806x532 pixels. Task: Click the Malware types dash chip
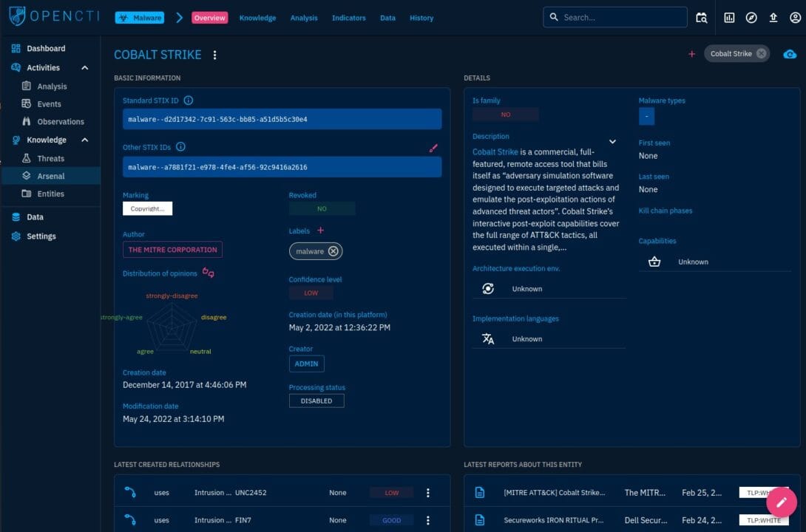pyautogui.click(x=647, y=117)
